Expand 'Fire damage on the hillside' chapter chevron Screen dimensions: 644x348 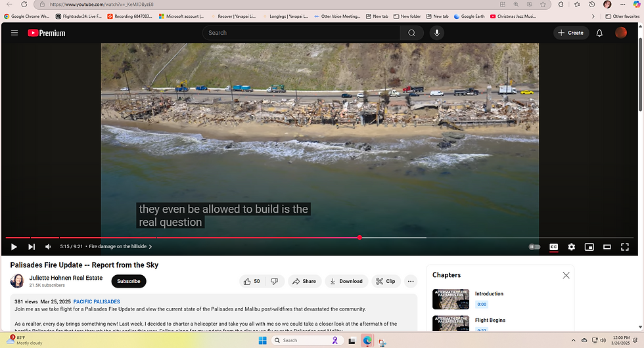pyautogui.click(x=150, y=247)
